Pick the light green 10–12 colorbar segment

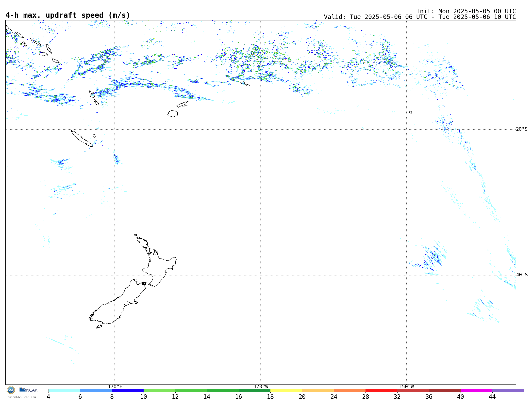tap(159, 390)
